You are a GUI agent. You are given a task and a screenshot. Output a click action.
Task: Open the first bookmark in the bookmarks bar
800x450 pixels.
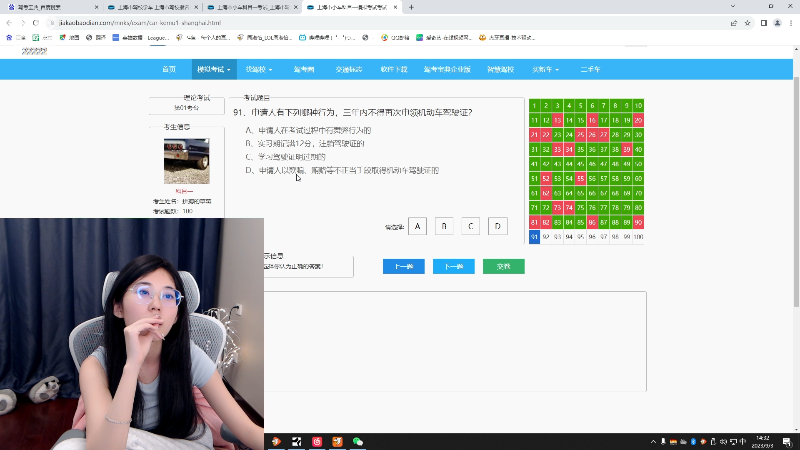[15, 38]
